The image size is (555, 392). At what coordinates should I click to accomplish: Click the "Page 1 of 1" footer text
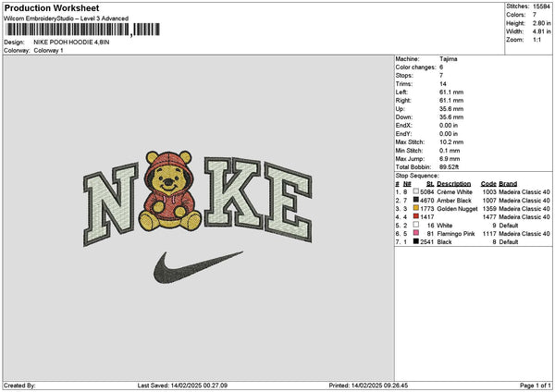point(536,386)
